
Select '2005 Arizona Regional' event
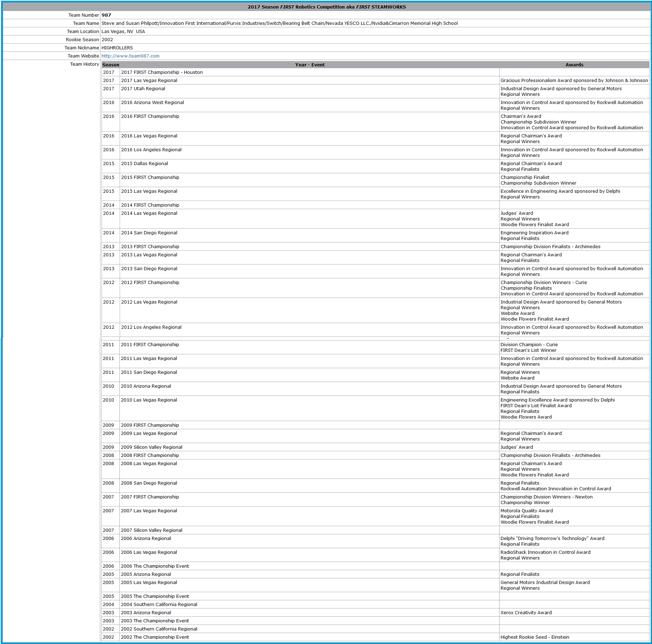click(x=146, y=574)
